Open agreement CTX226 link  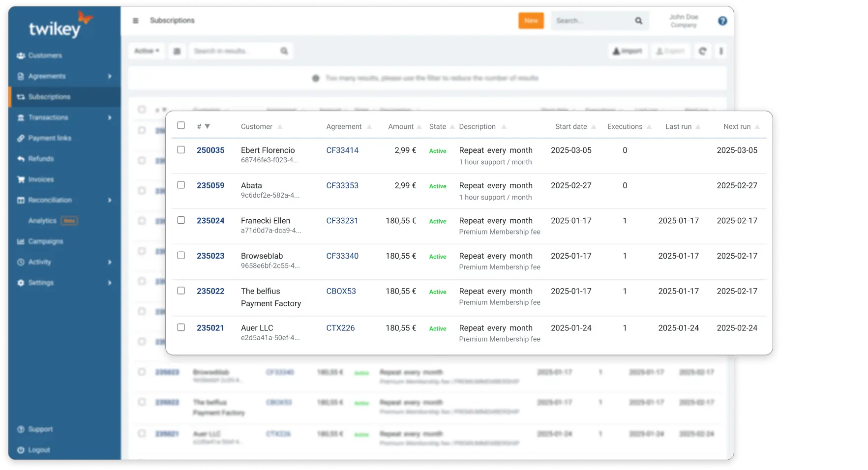340,328
